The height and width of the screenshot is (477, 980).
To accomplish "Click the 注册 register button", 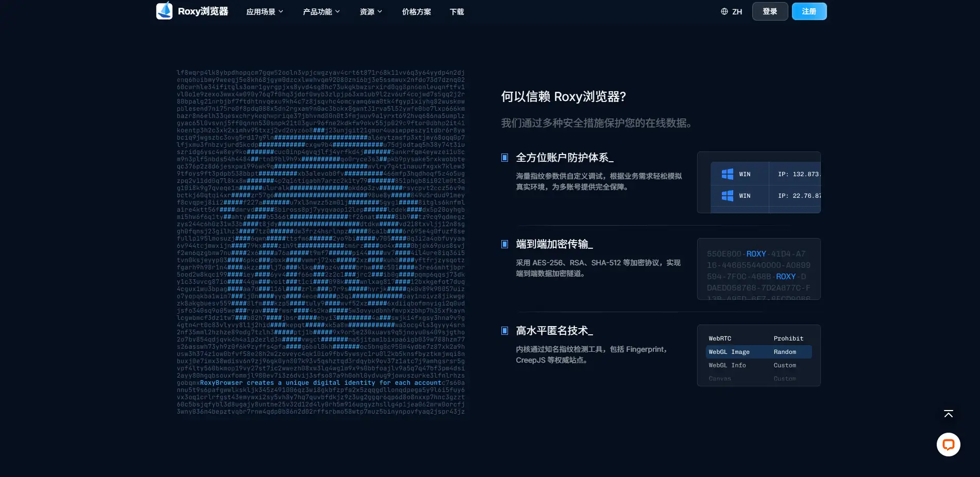I will click(x=809, y=11).
